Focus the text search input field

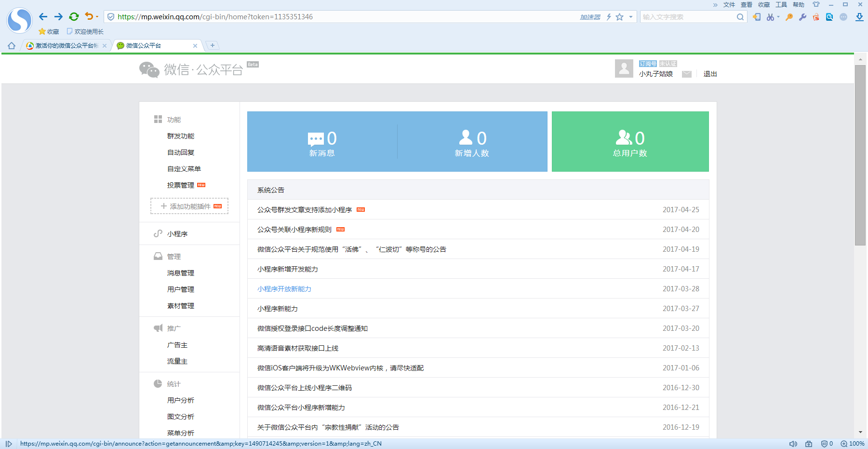(688, 17)
